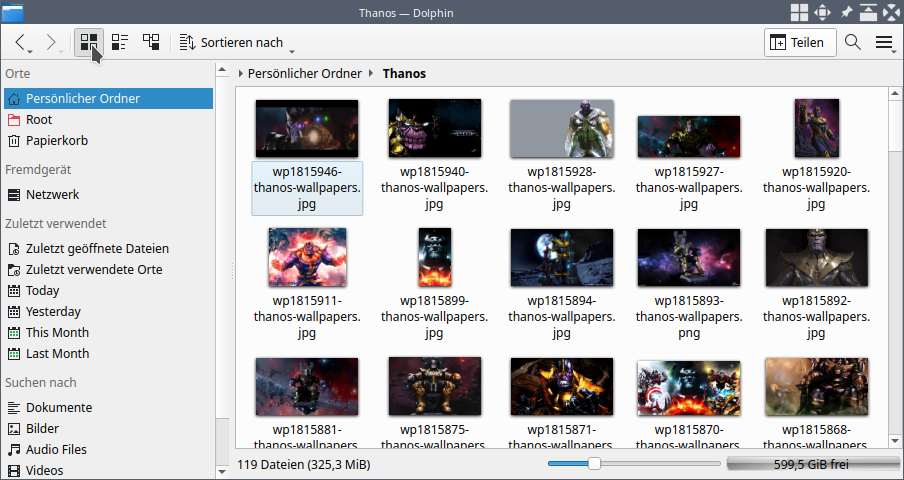The image size is (904, 480).
Task: Click filename text wp1815911-thanos-wallpapers.jpg
Action: (x=307, y=317)
